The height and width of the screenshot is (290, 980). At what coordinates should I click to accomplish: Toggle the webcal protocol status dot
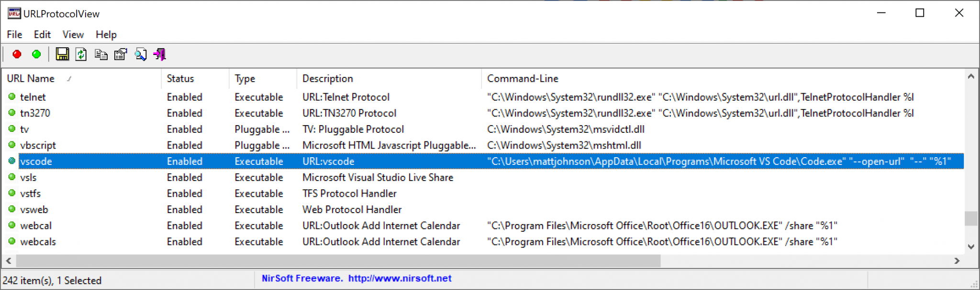(x=11, y=226)
